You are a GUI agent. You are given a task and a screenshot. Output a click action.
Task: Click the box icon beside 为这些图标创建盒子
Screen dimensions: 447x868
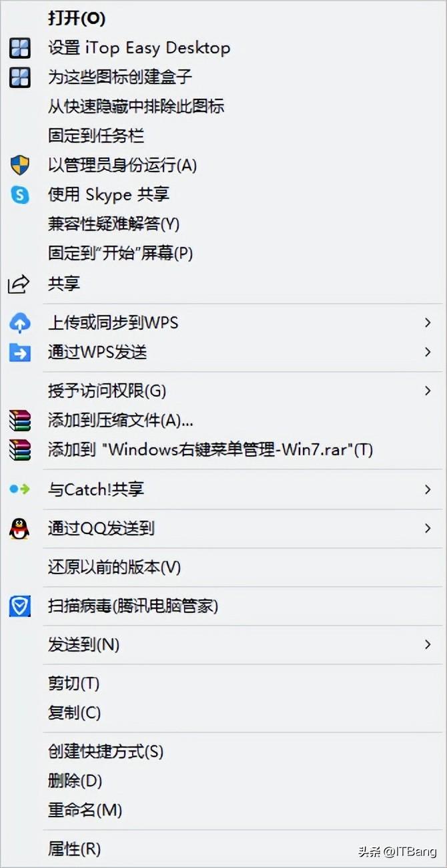point(19,77)
